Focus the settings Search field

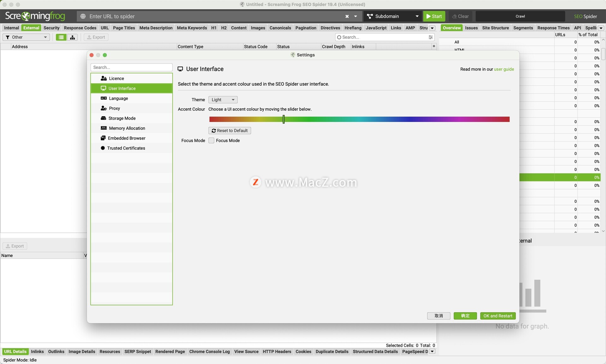[131, 67]
